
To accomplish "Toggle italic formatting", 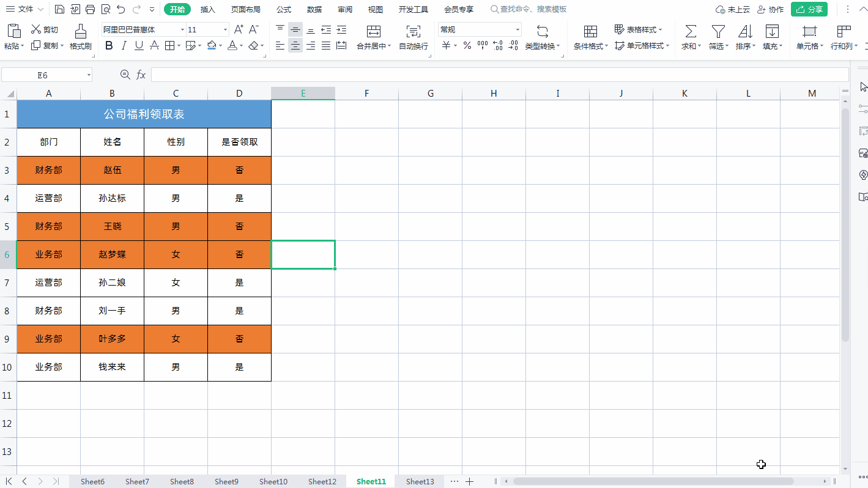I will [124, 45].
